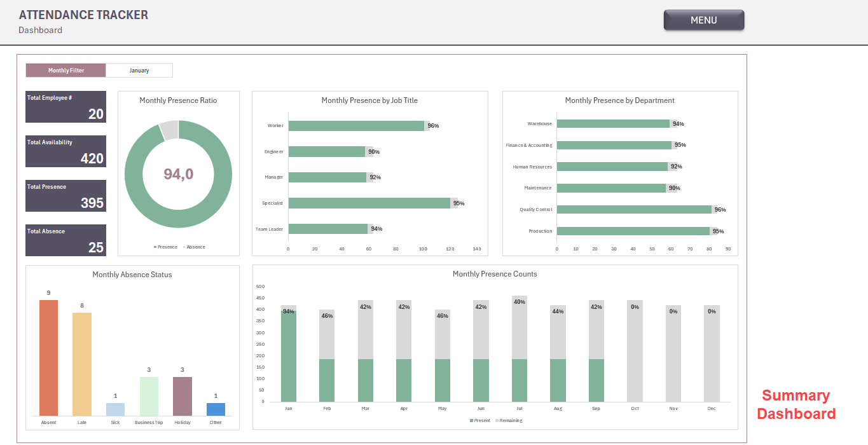868x445 pixels.
Task: Select the Monthly Presence by Department title
Action: click(619, 100)
